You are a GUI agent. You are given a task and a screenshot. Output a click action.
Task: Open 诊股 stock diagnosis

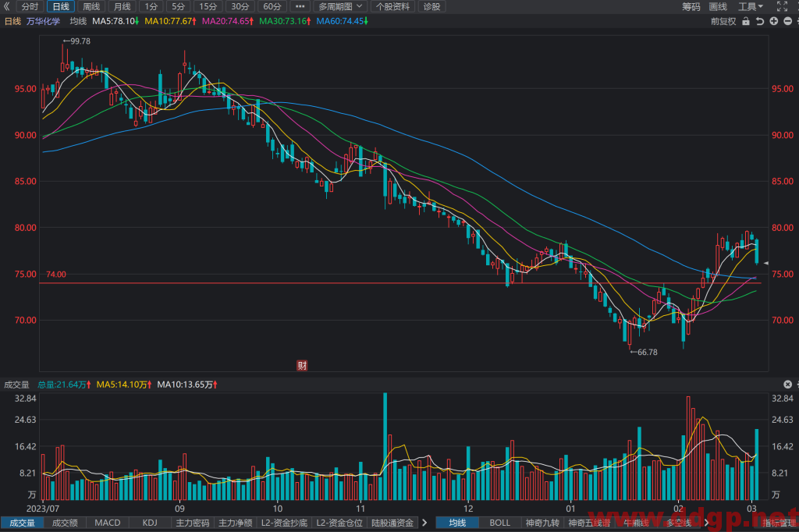click(431, 6)
